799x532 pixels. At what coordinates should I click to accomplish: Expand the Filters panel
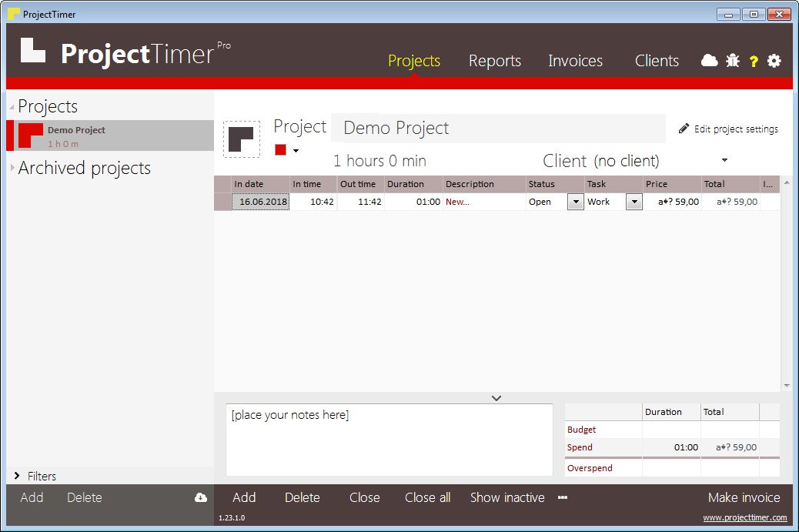(17, 476)
